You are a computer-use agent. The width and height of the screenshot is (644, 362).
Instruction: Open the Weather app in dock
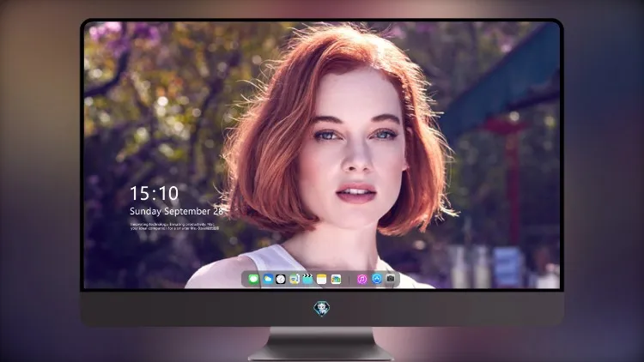(268, 280)
